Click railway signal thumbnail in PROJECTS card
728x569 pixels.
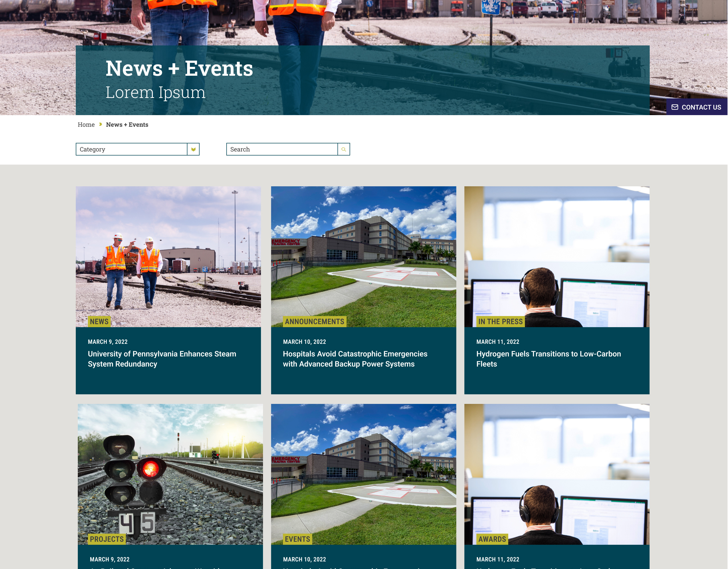coord(170,474)
